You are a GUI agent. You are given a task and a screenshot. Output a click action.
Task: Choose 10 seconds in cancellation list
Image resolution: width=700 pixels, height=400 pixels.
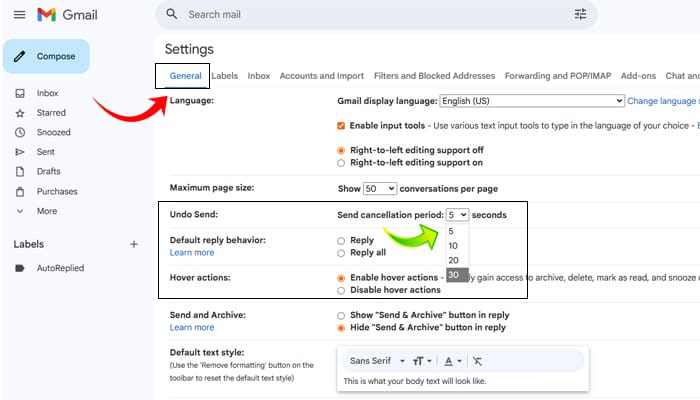click(x=457, y=246)
